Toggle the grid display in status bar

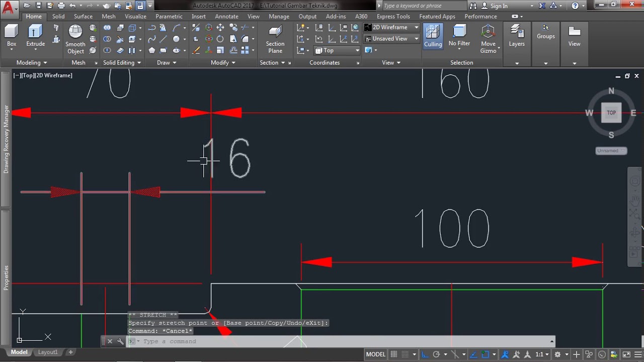point(394,354)
